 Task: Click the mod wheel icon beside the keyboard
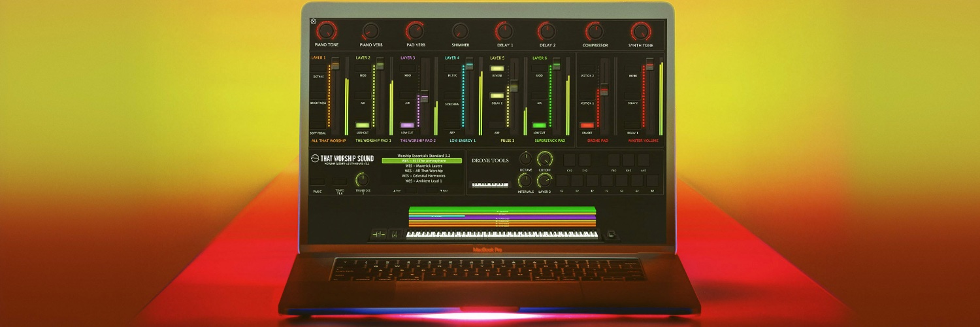[395, 234]
